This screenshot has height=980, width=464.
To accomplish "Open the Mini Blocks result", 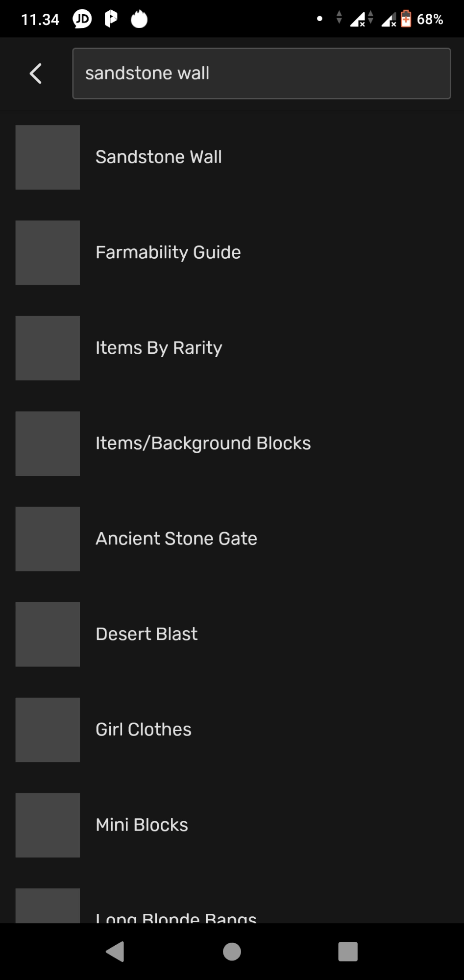I will (142, 825).
